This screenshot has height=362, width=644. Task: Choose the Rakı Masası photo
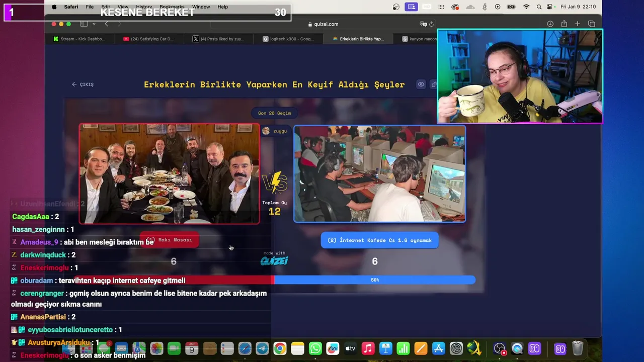(x=169, y=173)
